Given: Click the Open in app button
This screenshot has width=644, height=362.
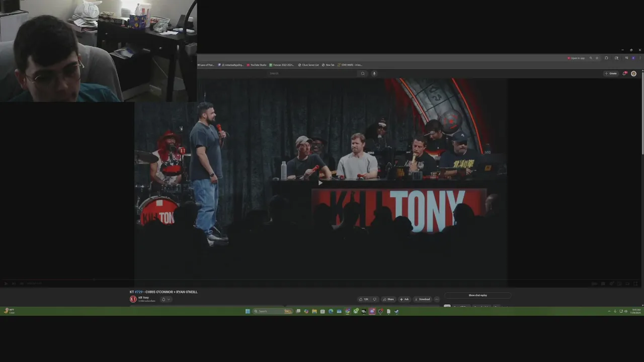Looking at the screenshot, I should [x=577, y=58].
